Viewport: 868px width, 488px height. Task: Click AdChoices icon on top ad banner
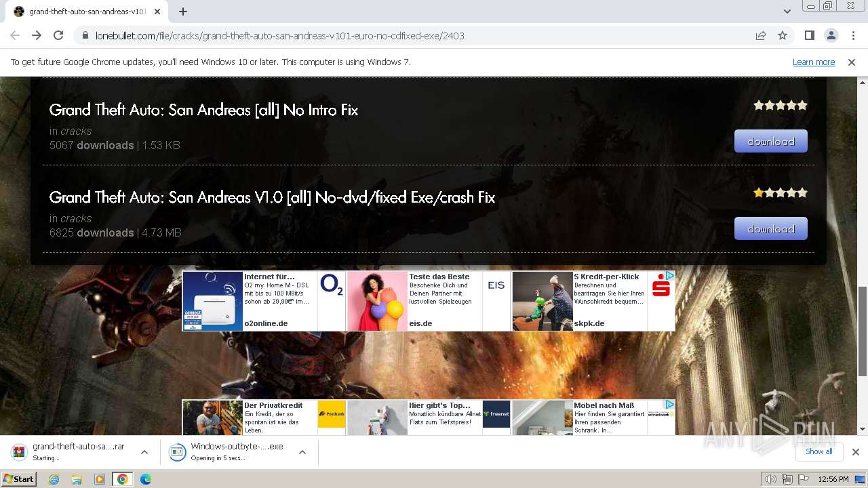point(669,276)
